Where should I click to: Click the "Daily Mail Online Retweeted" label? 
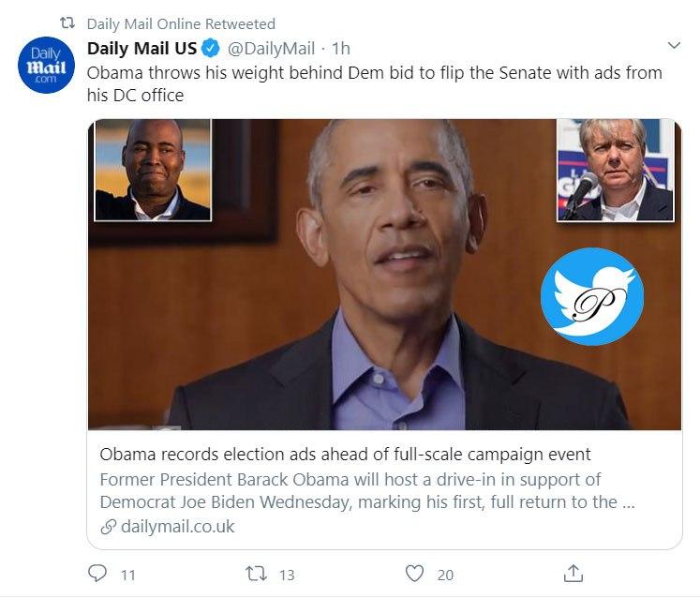point(181,23)
